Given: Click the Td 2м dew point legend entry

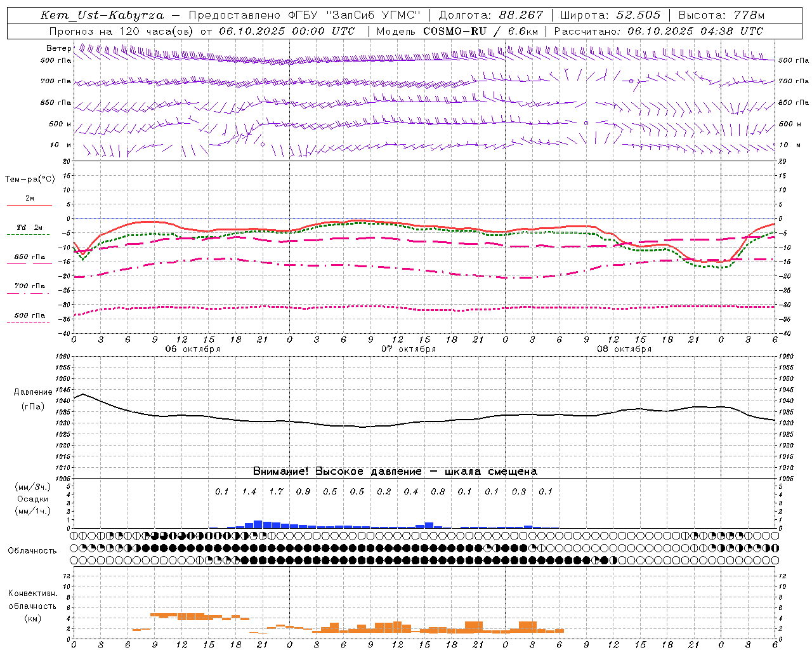Looking at the screenshot, I should click(29, 227).
